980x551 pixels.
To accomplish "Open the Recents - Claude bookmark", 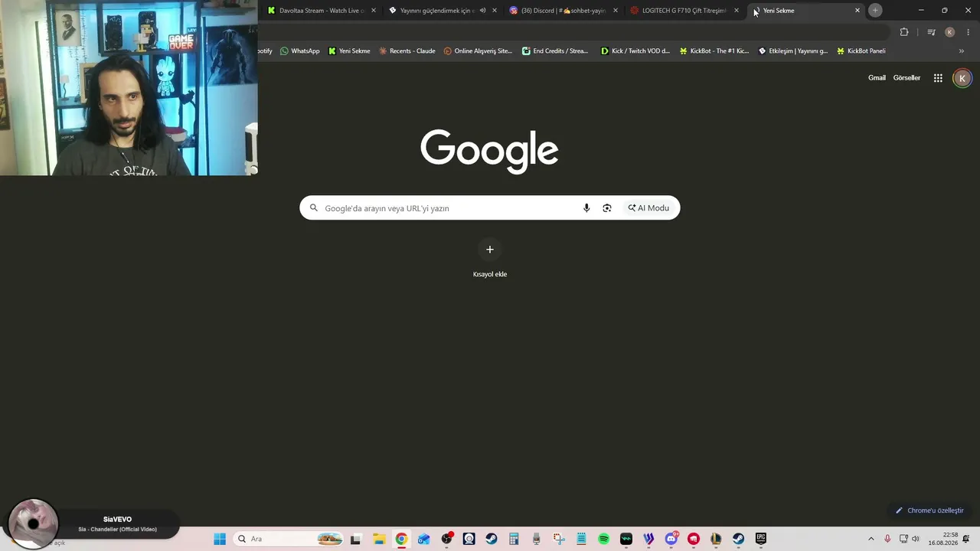I will coord(407,51).
